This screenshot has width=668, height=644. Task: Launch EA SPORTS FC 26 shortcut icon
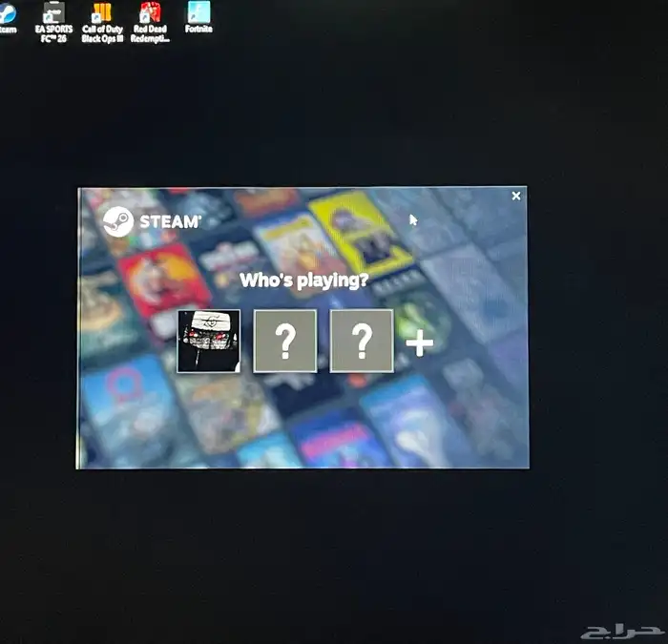pyautogui.click(x=53, y=11)
